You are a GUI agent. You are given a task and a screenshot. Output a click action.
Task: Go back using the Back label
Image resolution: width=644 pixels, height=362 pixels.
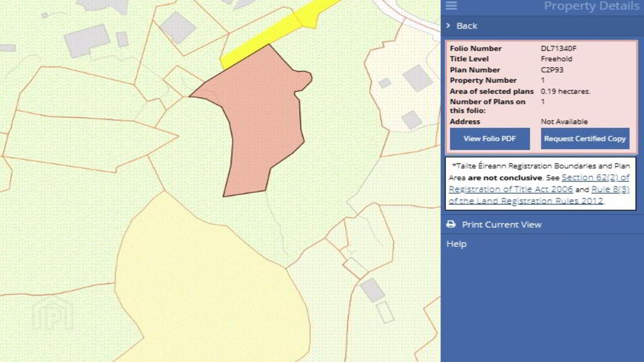[467, 26]
